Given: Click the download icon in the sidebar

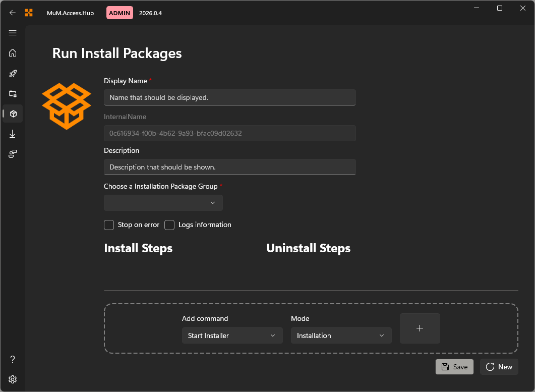Looking at the screenshot, I should 13,134.
